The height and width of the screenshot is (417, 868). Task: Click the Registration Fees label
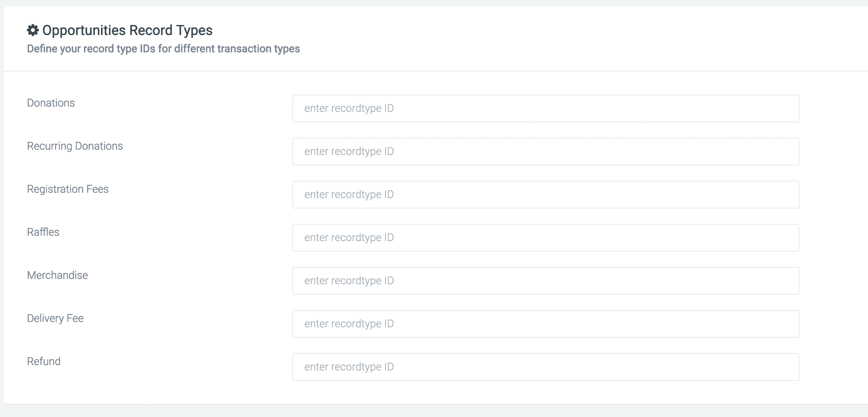[x=68, y=189]
